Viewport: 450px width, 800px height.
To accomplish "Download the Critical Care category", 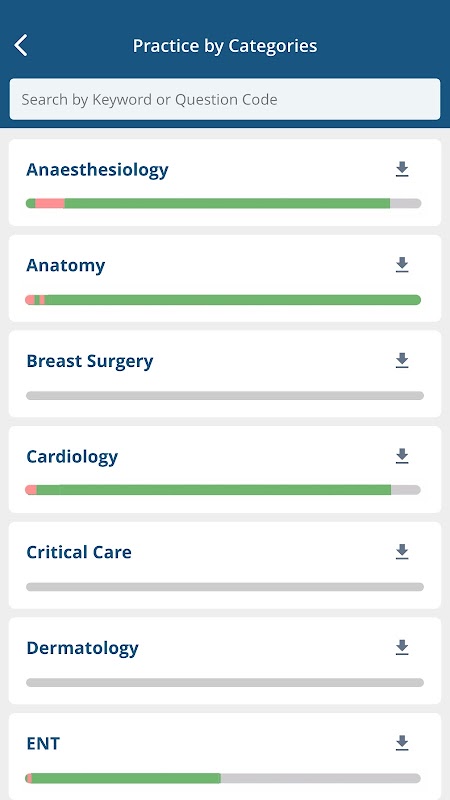I will (402, 552).
